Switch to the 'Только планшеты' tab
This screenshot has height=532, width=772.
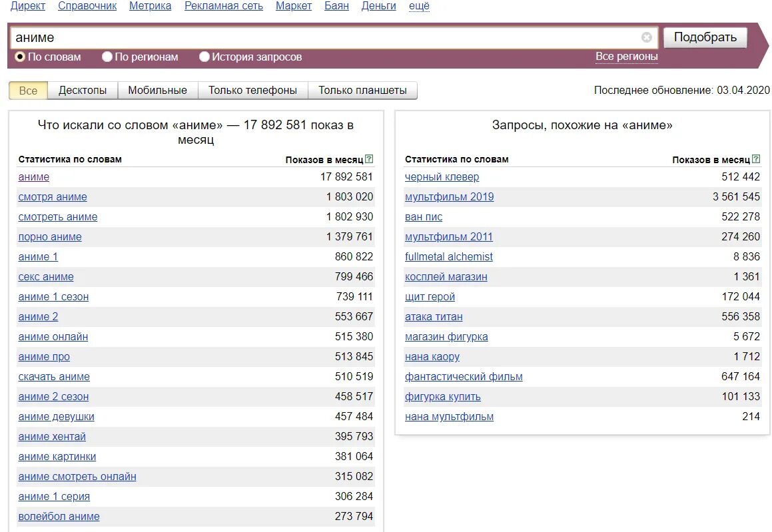pyautogui.click(x=362, y=91)
